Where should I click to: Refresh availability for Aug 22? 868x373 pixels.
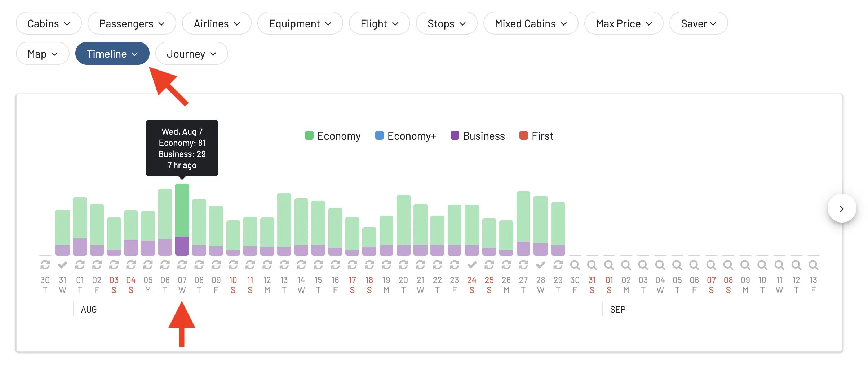[x=437, y=265]
